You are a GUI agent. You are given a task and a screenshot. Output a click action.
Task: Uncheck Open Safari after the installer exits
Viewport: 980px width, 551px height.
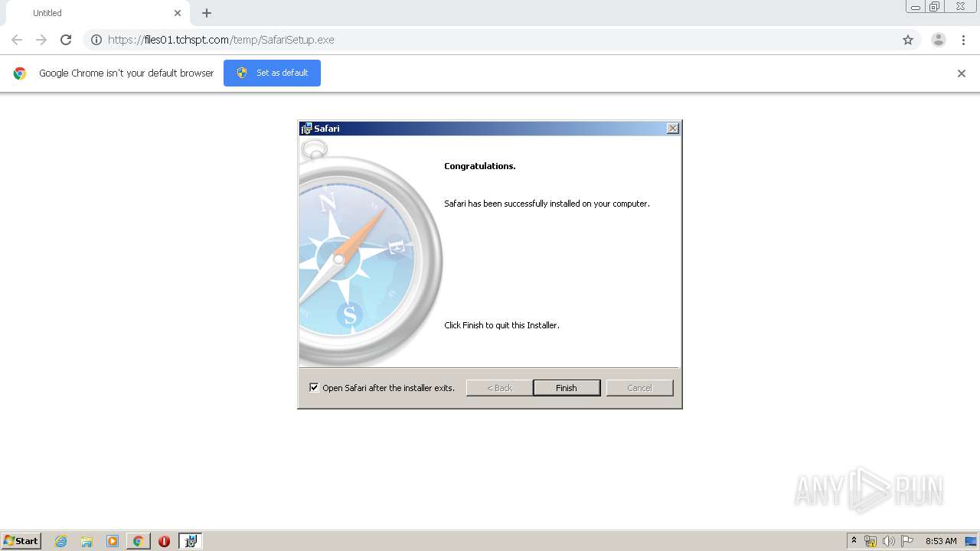(314, 387)
